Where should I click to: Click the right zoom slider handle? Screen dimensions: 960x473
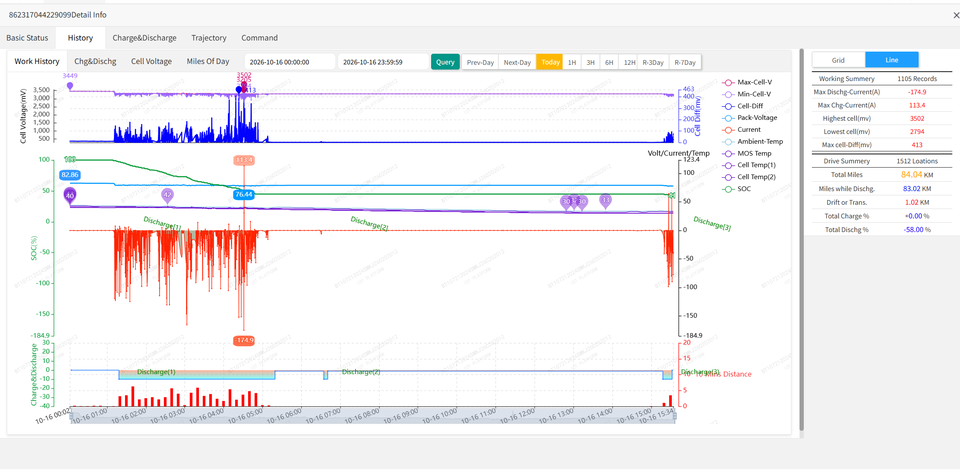675,415
